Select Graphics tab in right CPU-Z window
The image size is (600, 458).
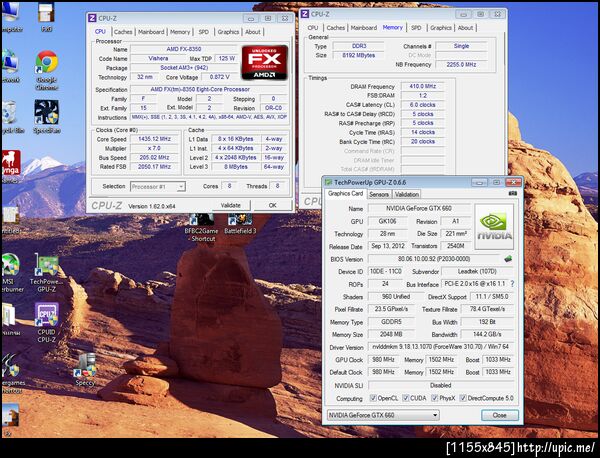click(x=441, y=28)
